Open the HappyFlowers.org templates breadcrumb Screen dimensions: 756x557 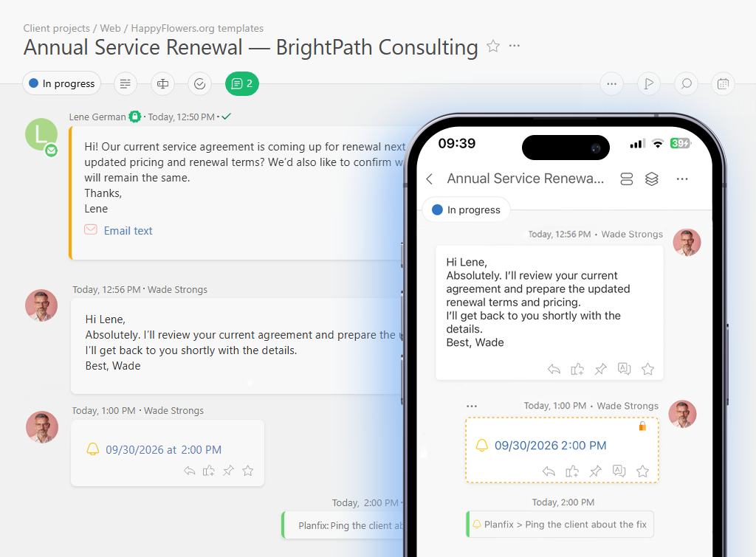click(197, 29)
